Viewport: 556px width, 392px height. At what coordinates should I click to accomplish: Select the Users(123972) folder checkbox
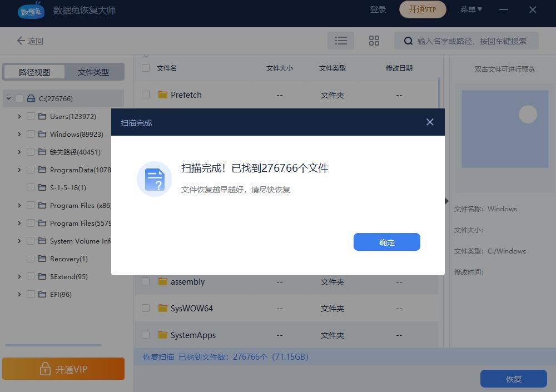click(31, 116)
